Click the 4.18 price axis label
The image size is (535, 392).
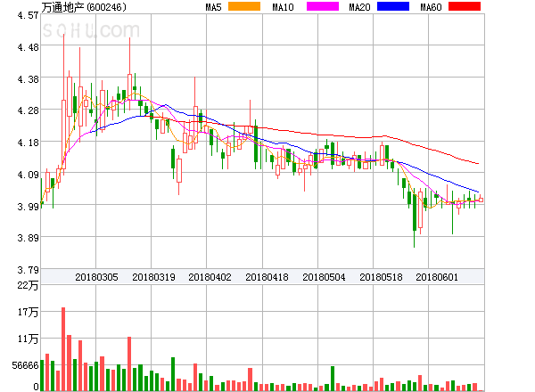(x=29, y=143)
